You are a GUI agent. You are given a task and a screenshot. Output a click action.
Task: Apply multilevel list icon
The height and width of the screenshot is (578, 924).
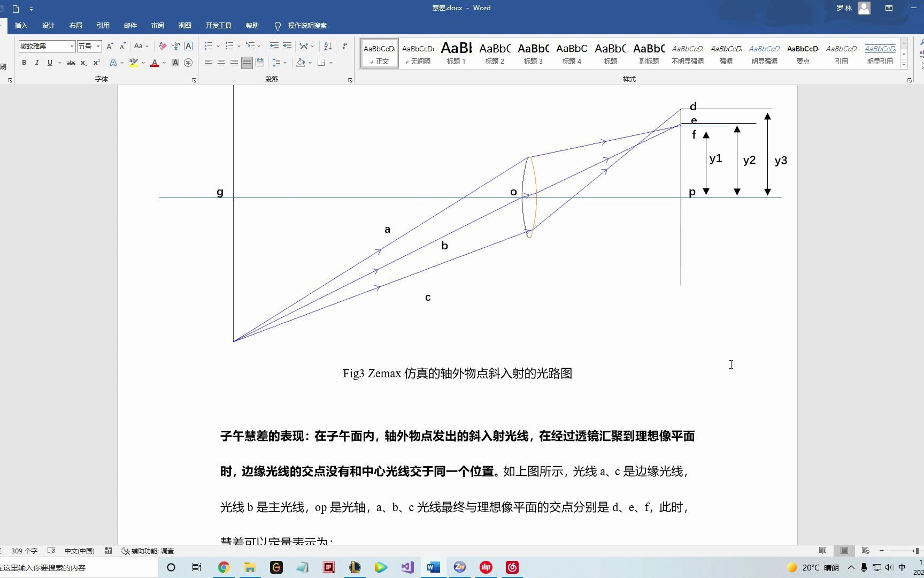250,46
